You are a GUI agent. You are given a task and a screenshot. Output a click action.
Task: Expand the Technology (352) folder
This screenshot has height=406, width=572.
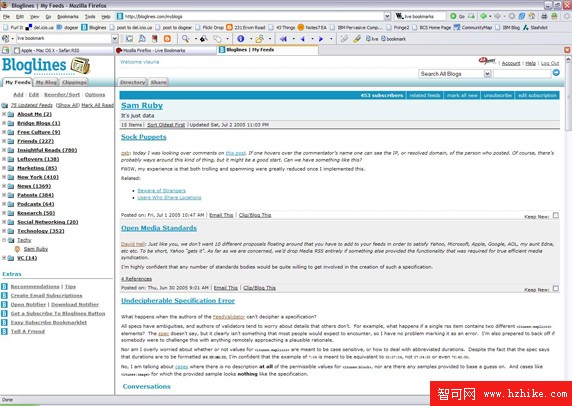[4, 231]
